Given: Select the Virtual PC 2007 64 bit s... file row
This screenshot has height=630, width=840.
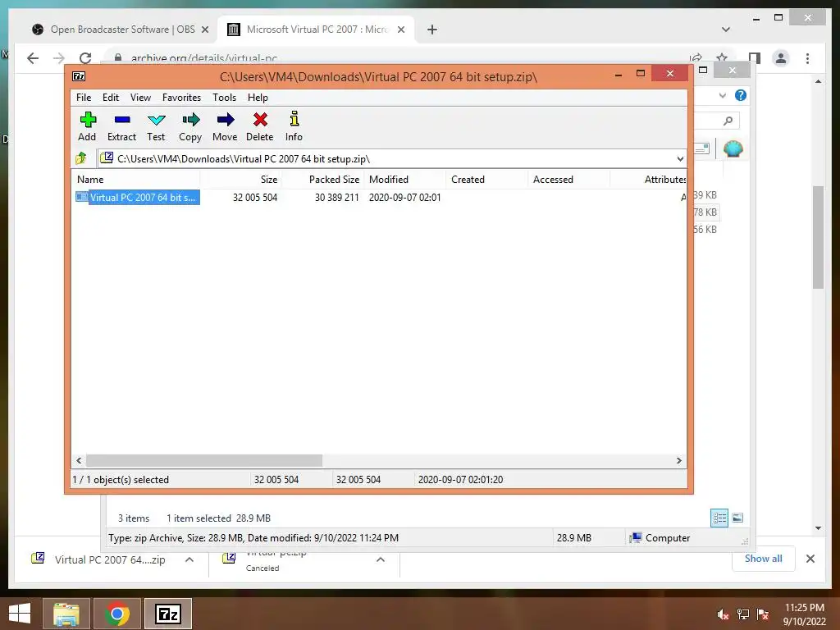Looking at the screenshot, I should (x=379, y=197).
